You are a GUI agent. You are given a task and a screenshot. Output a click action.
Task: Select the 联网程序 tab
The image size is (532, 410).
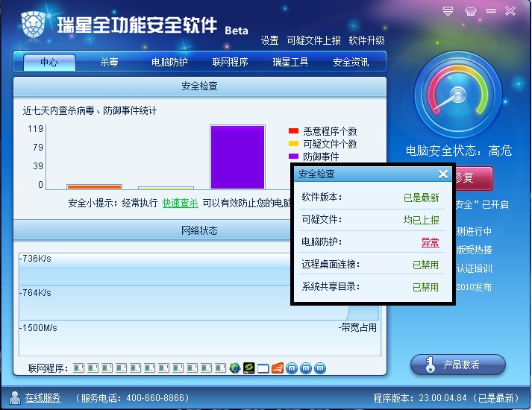[x=230, y=62]
